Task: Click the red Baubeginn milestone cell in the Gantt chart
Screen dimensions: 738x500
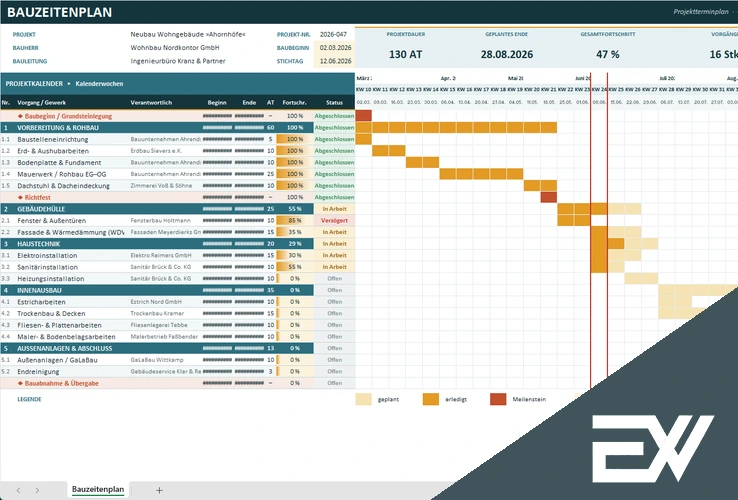Action: point(363,116)
